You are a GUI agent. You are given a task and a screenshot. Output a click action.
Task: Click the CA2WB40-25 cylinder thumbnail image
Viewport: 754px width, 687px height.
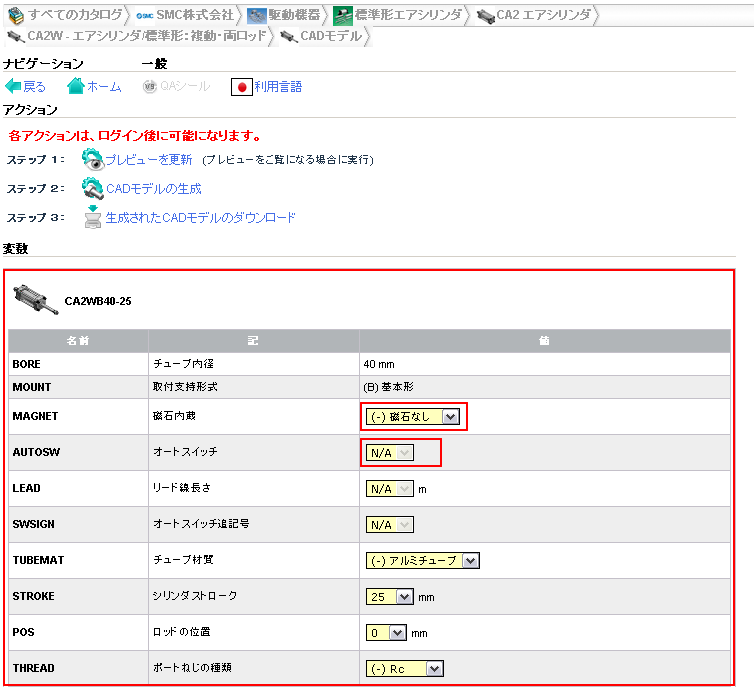coord(34,297)
